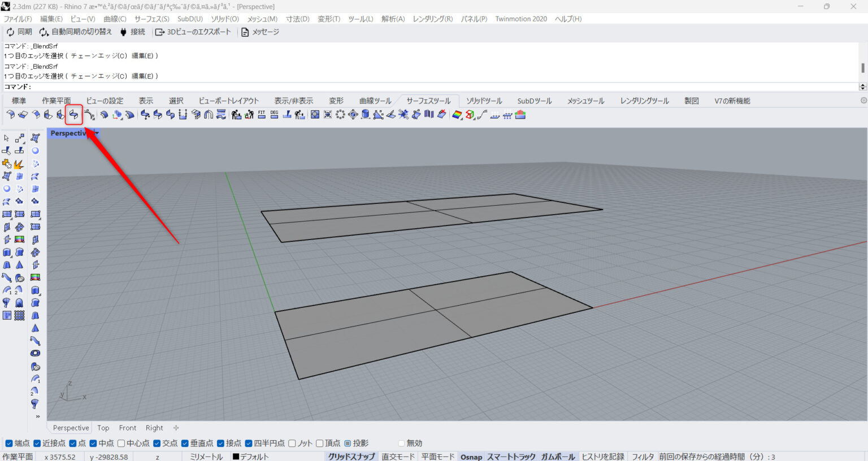
Task: Select the arrow pointer selection tool
Action: (7, 138)
